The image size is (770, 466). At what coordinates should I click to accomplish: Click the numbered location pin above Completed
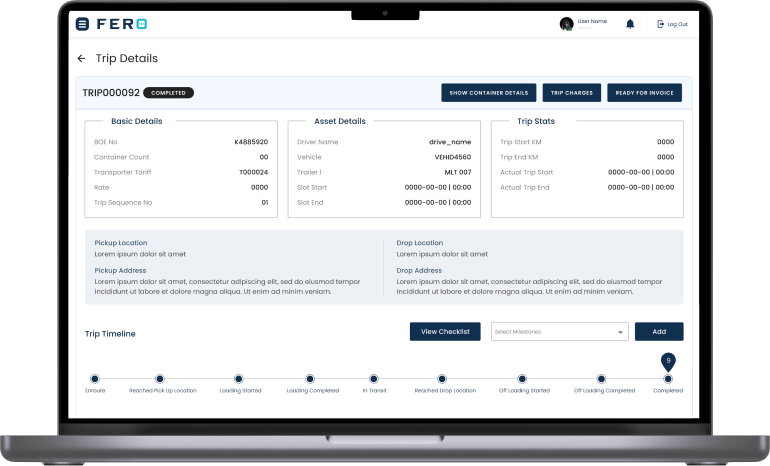point(668,361)
